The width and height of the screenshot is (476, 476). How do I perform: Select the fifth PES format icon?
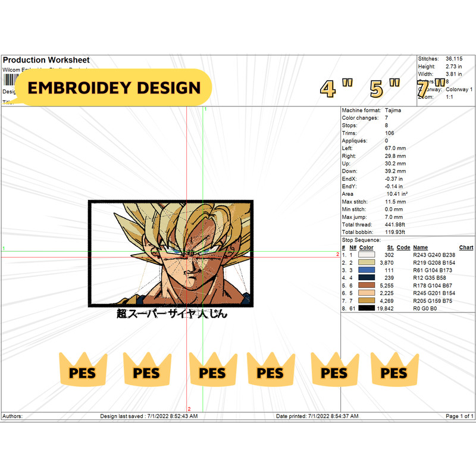coord(333,372)
